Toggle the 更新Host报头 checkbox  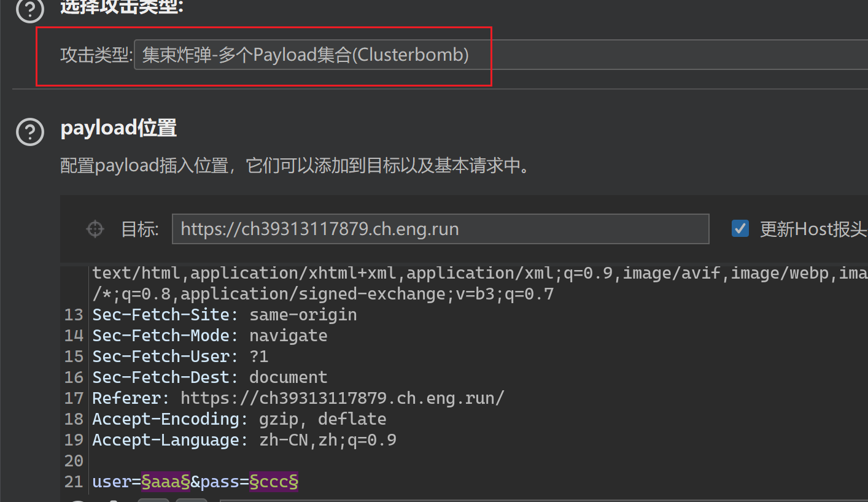pos(740,229)
